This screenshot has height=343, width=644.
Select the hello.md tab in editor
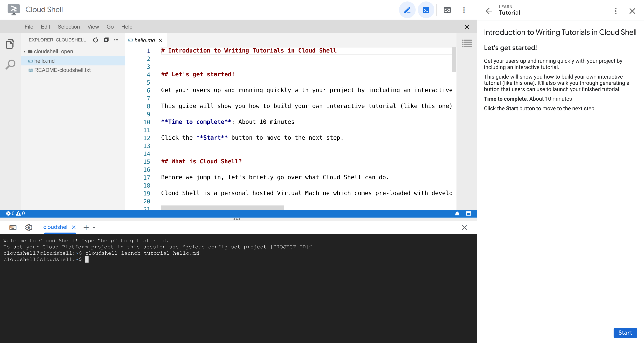[144, 40]
